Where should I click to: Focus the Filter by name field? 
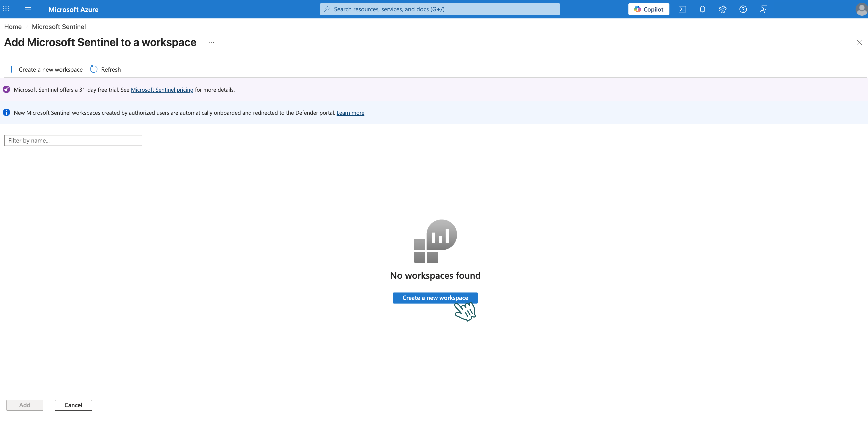pyautogui.click(x=73, y=140)
